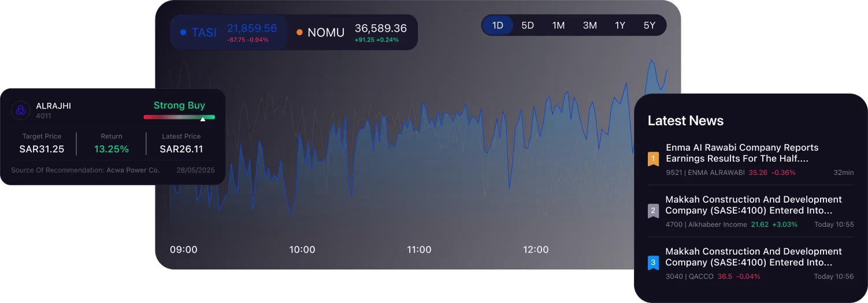
Task: Click the orange NOMU dot indicator
Action: point(299,32)
